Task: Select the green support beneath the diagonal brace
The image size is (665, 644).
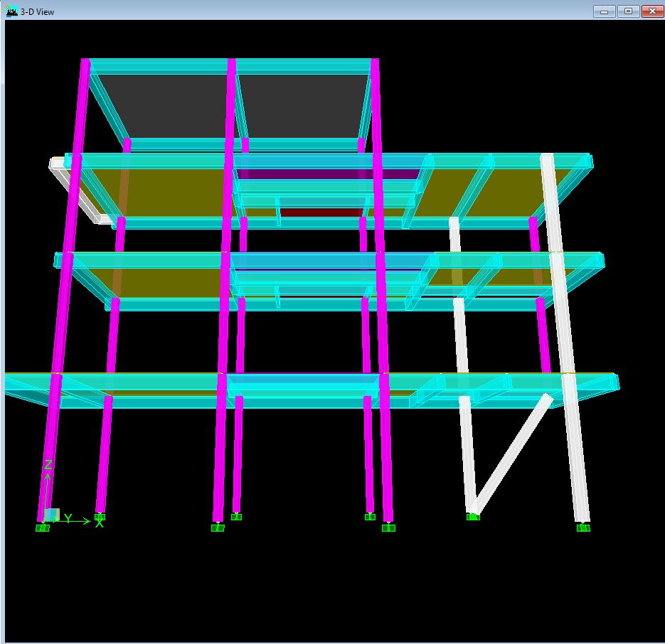Action: click(x=473, y=517)
